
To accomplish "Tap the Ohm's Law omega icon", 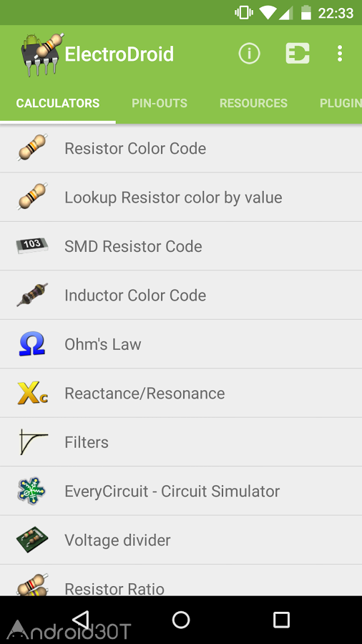I will pos(32,343).
